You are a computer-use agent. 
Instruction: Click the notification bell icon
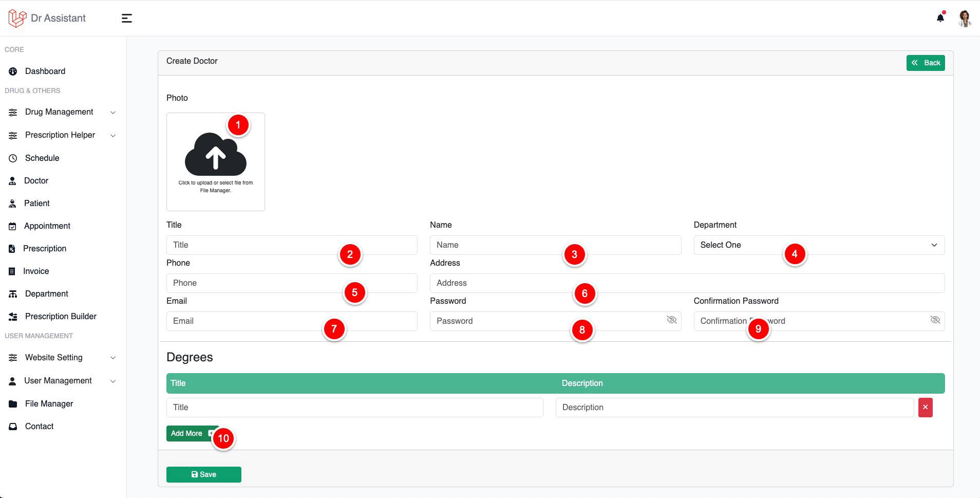click(940, 18)
